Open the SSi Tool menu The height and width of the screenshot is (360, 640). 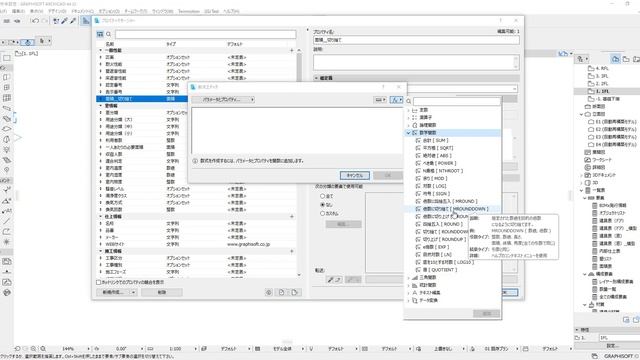pos(211,11)
